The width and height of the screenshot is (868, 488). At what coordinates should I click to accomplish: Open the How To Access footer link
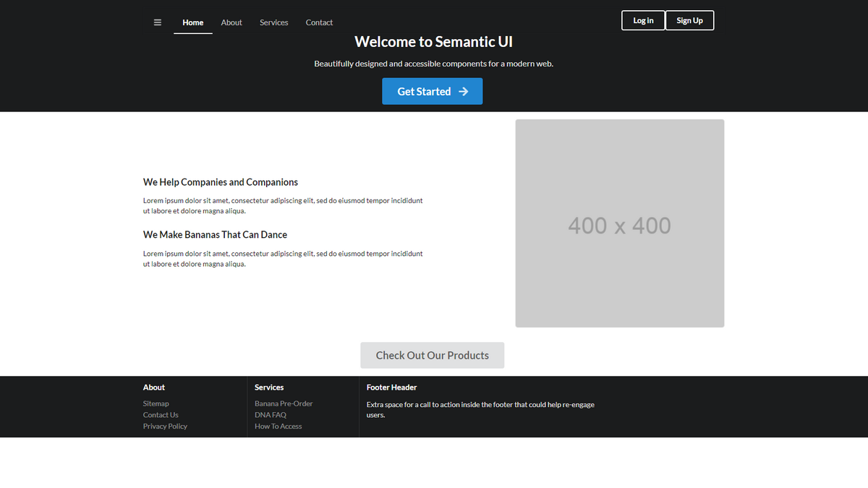coord(278,426)
